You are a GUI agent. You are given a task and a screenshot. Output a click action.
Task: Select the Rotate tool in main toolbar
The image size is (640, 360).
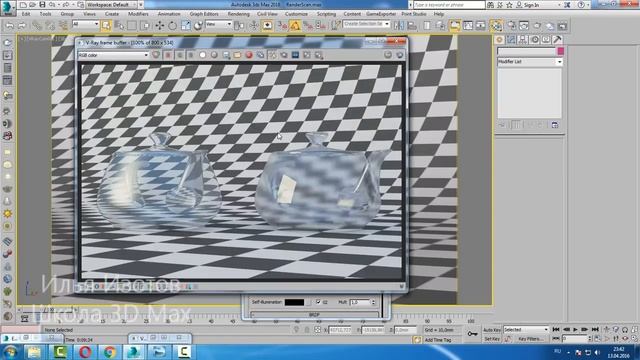click(172, 26)
